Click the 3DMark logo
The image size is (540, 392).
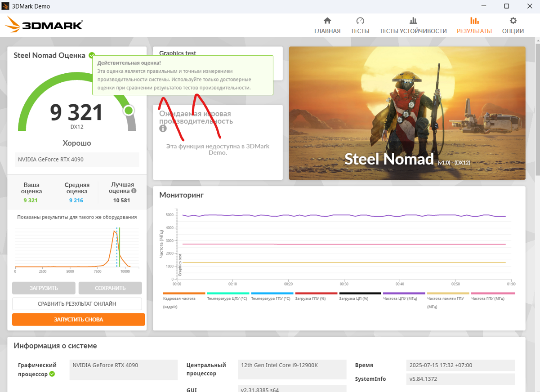pyautogui.click(x=44, y=25)
